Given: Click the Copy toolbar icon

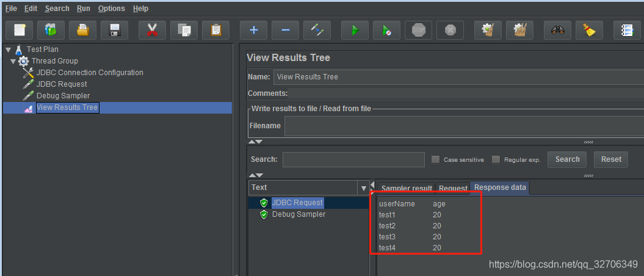Looking at the screenshot, I should click(x=184, y=30).
